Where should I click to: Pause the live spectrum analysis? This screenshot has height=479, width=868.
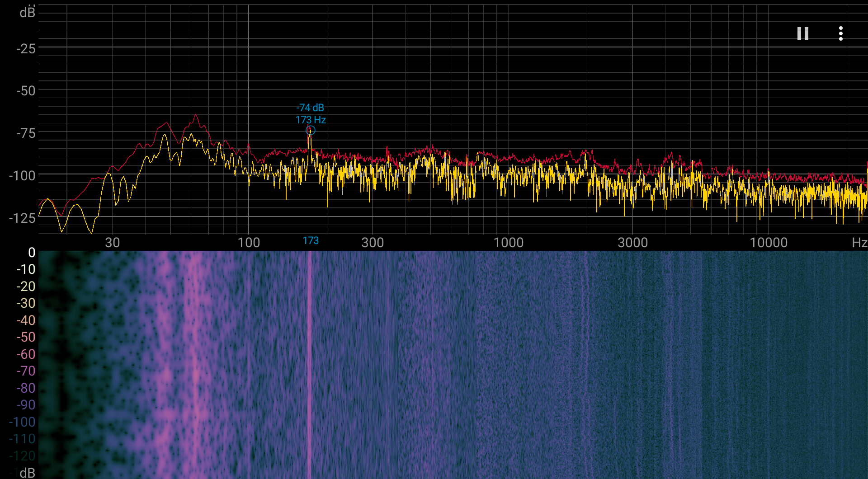click(x=802, y=33)
